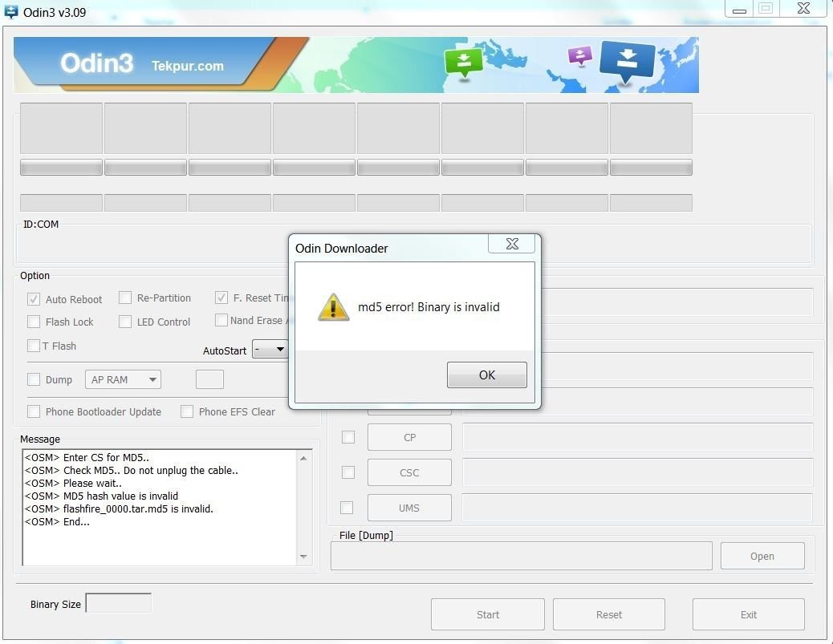Close the Odin Downloader error dialog
833x644 pixels.
pyautogui.click(x=511, y=244)
